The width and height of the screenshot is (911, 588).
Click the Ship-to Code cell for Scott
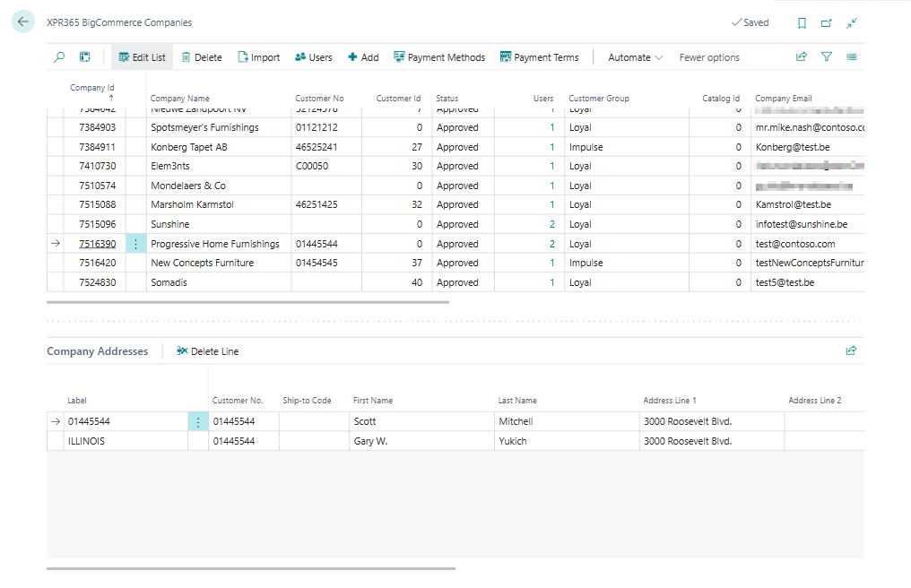pos(314,422)
